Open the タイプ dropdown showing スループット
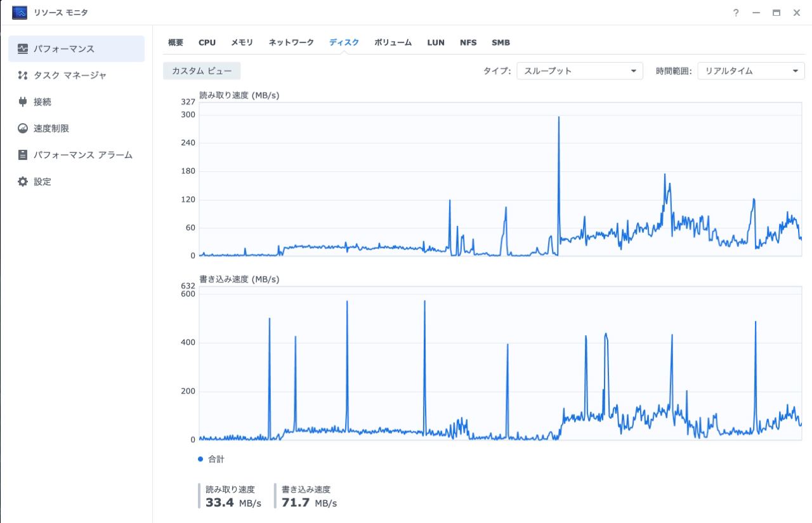The height and width of the screenshot is (523, 812). (579, 71)
